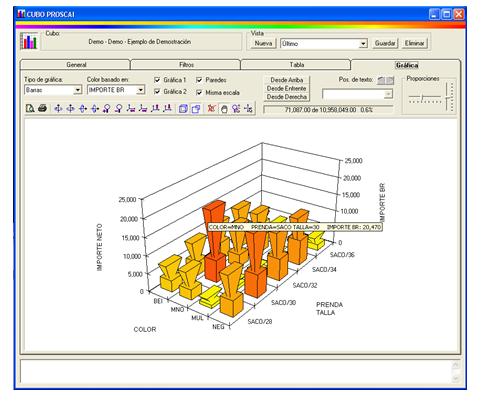Click the last toolbar axis icon
Image resolution: width=479 pixels, height=398 pixels.
[x=249, y=109]
